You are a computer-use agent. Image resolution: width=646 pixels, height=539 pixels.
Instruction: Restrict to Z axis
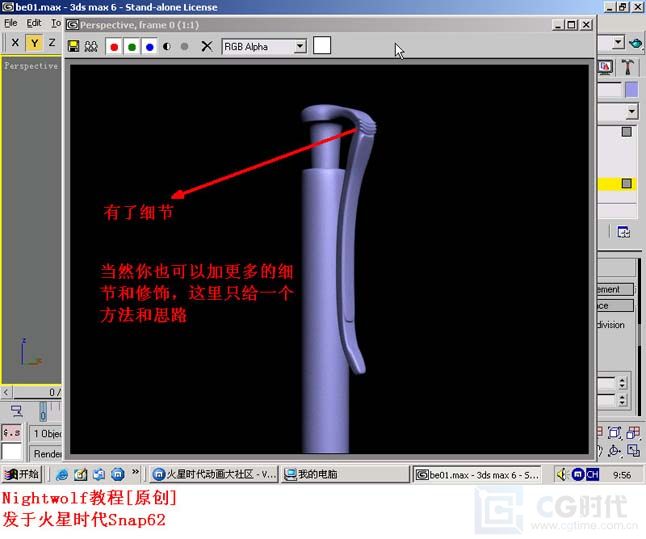(52, 42)
